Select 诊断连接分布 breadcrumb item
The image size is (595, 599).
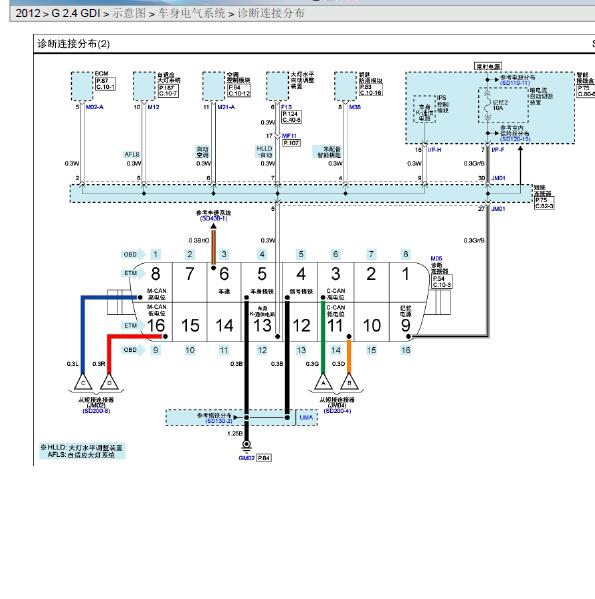(271, 13)
